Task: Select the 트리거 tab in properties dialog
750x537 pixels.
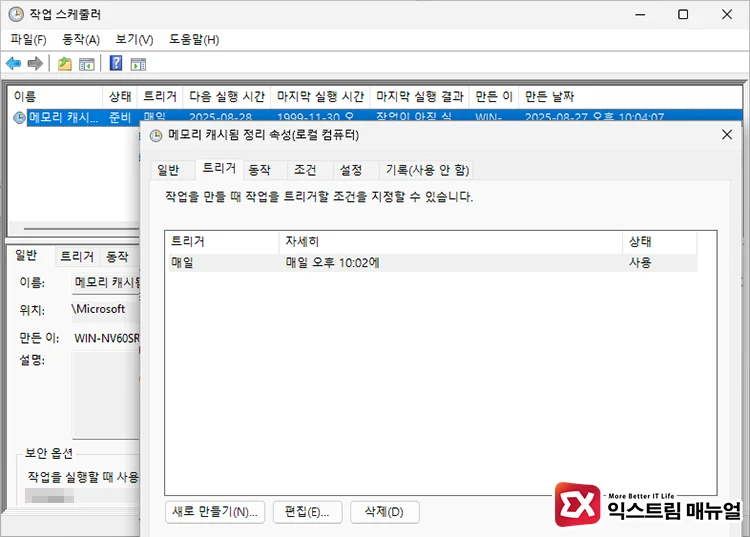Action: click(219, 168)
